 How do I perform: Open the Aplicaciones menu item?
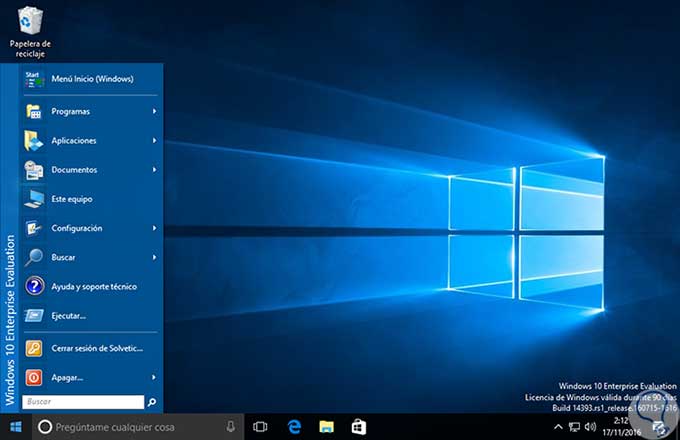[x=91, y=140]
